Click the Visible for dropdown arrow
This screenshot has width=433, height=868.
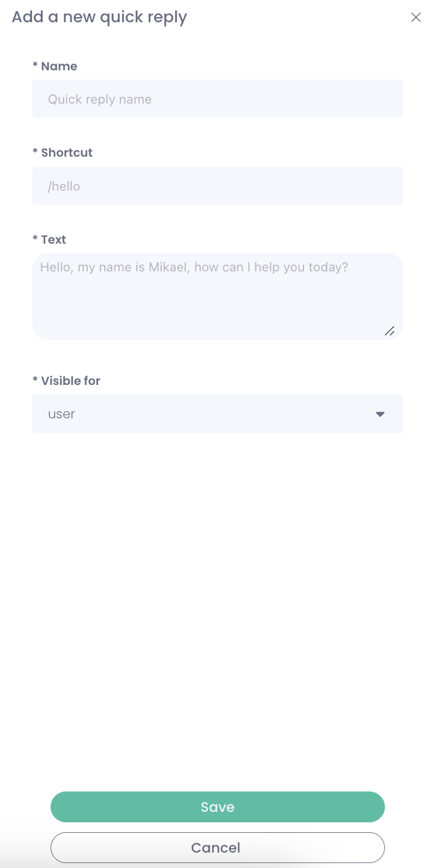[x=380, y=414]
